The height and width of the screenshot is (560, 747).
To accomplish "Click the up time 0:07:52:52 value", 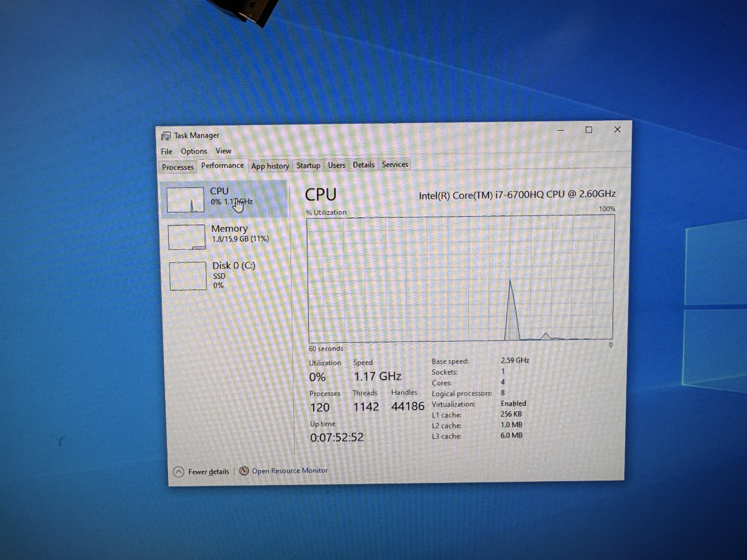I will click(337, 437).
